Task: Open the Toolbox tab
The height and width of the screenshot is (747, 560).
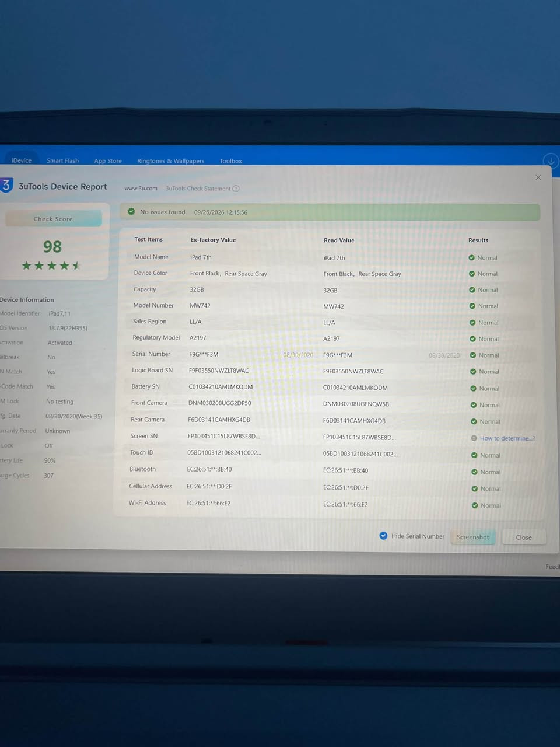Action: [230, 161]
